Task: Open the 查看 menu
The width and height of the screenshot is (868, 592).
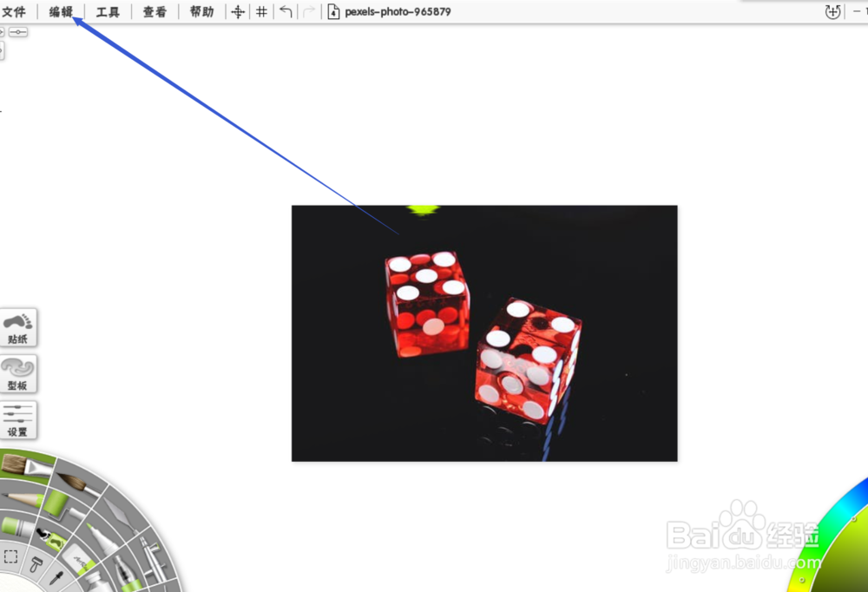Action: coord(155,11)
